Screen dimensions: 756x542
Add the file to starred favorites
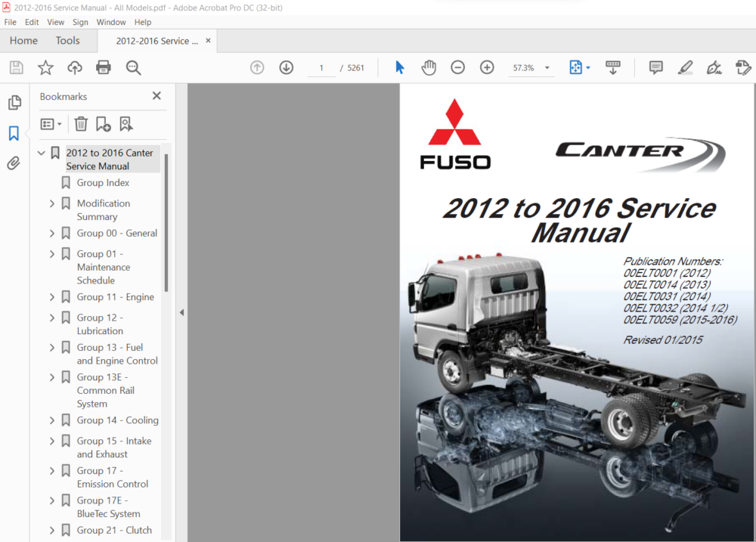tap(46, 67)
